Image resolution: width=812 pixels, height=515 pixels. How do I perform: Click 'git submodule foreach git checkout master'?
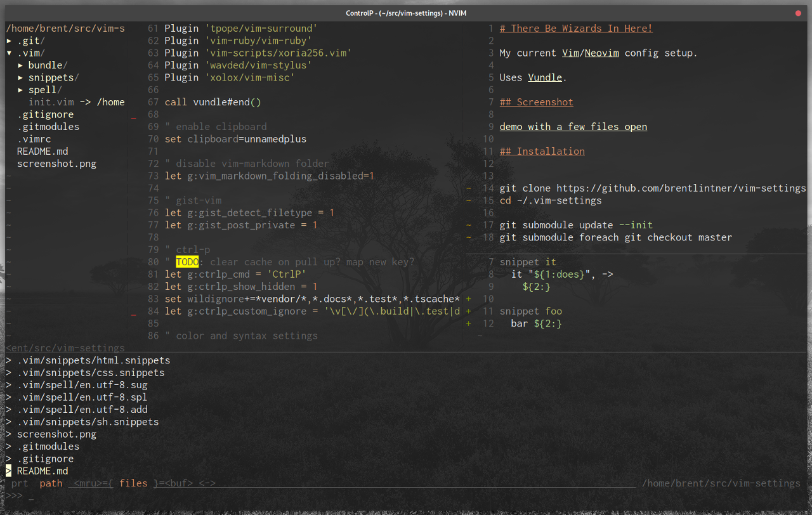(x=616, y=237)
